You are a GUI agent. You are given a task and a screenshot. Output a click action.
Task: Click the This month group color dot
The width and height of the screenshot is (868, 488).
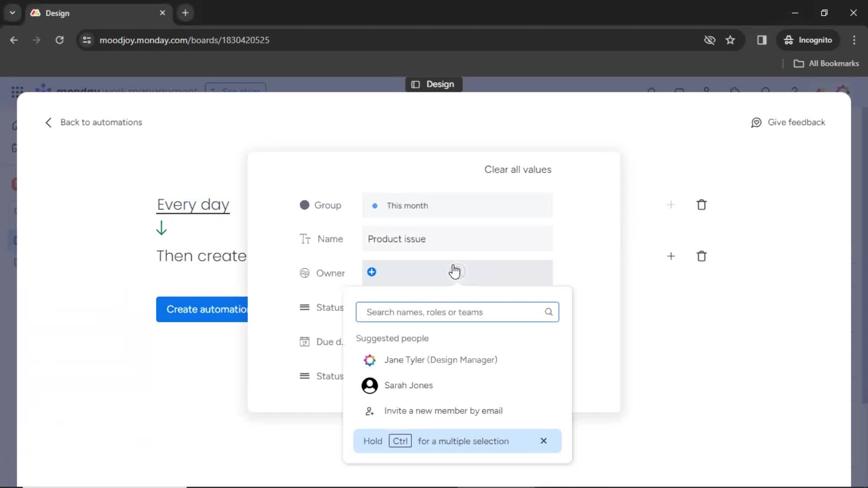pyautogui.click(x=375, y=205)
